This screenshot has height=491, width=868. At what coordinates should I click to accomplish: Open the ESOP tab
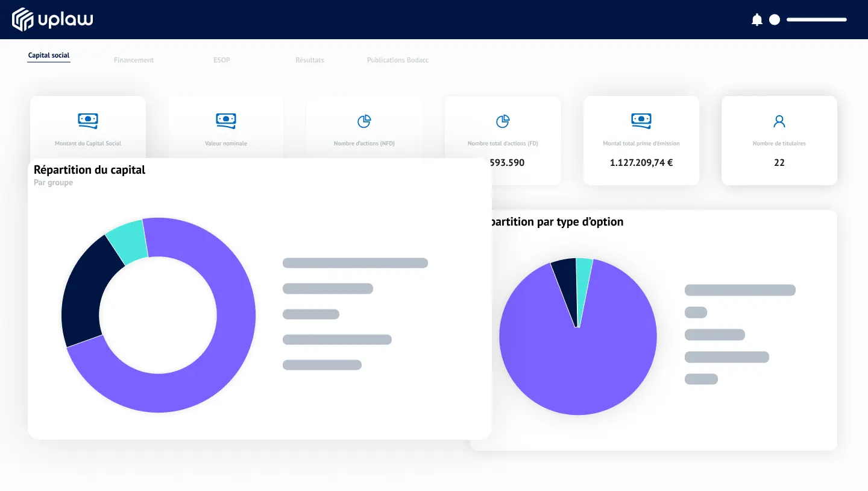[221, 60]
